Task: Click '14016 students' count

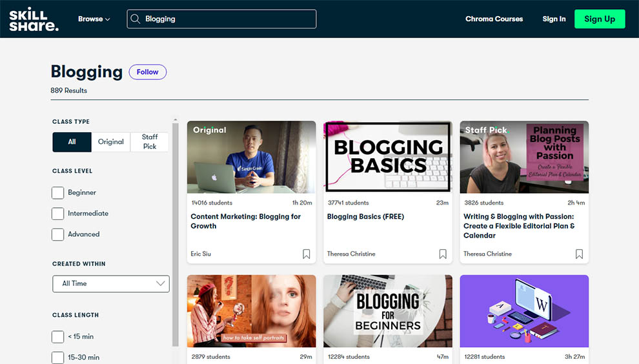Action: pyautogui.click(x=212, y=203)
